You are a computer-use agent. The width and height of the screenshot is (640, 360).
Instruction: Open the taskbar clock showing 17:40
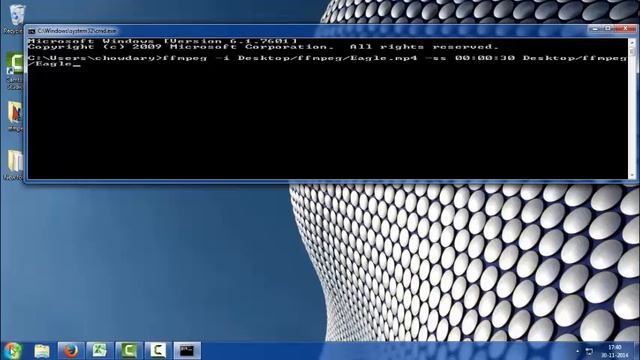tap(615, 351)
